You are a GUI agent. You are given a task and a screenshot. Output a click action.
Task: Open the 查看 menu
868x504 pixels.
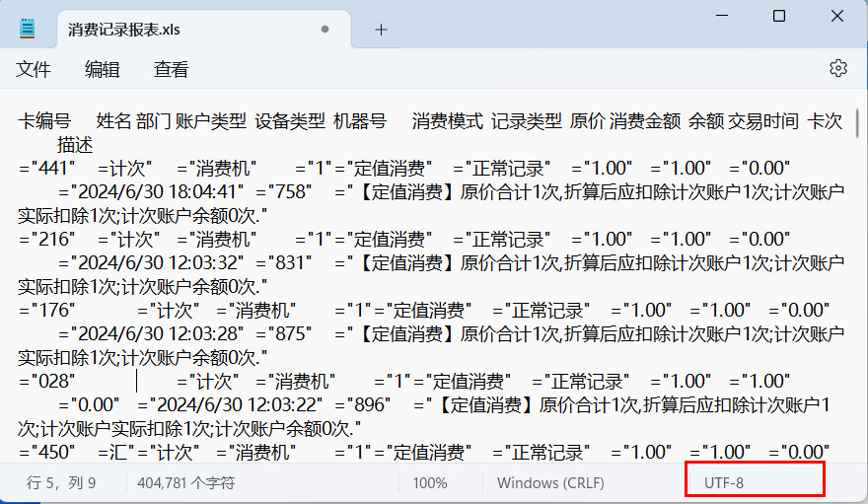[171, 69]
